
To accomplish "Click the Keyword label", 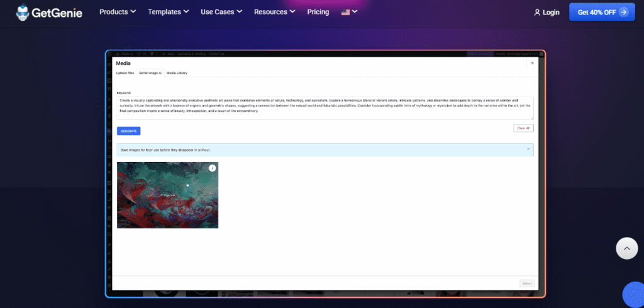I will coord(124,93).
